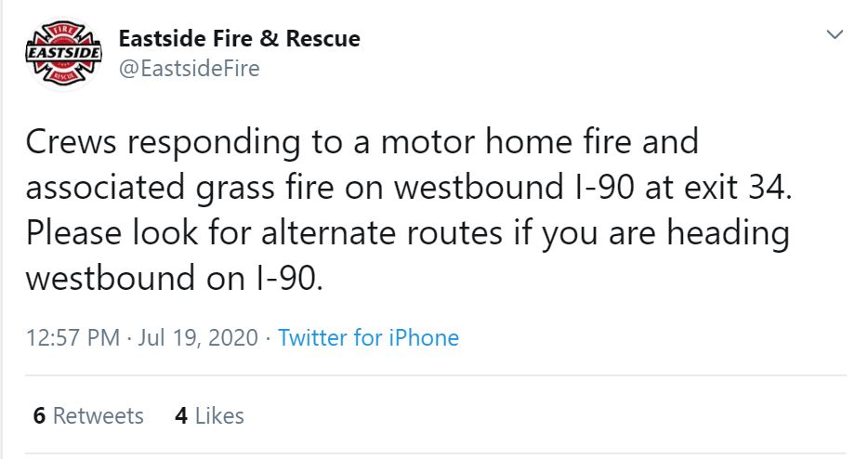868x459 pixels.
Task: Select the retweet count number 6
Action: coord(39,415)
